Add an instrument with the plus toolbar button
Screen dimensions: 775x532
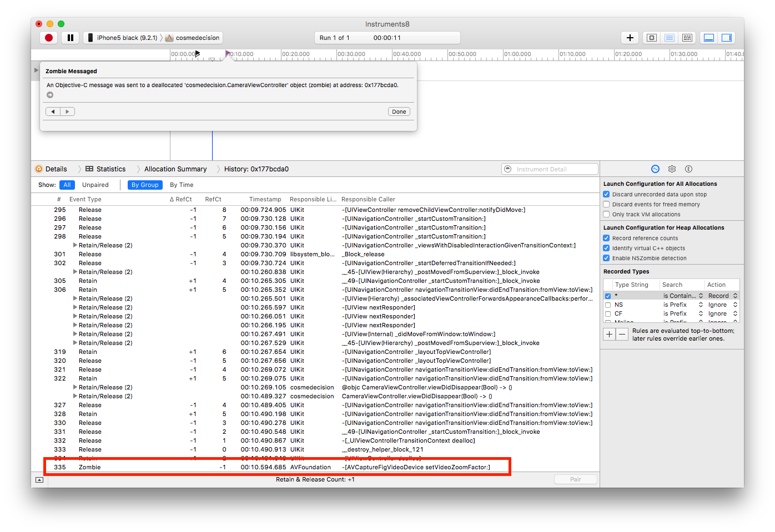630,38
